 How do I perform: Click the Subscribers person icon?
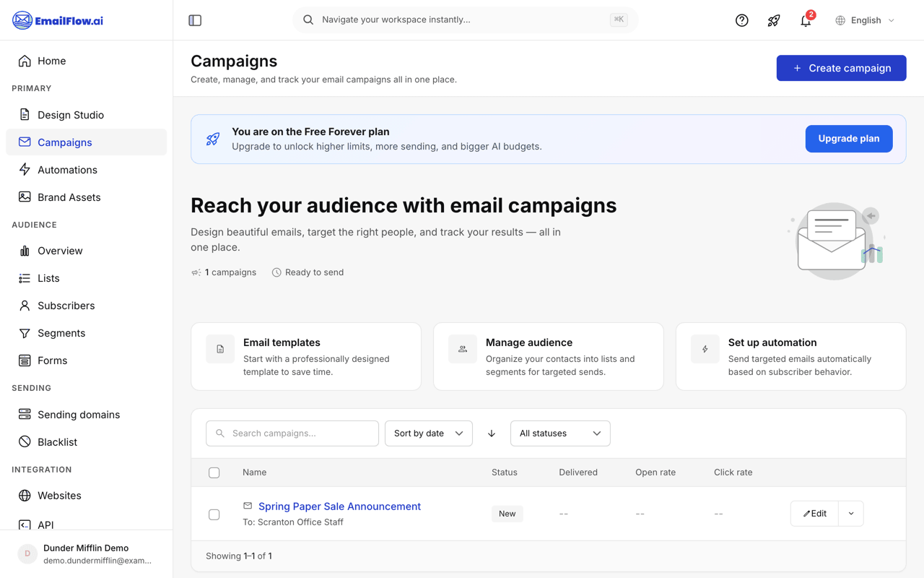[x=25, y=306]
